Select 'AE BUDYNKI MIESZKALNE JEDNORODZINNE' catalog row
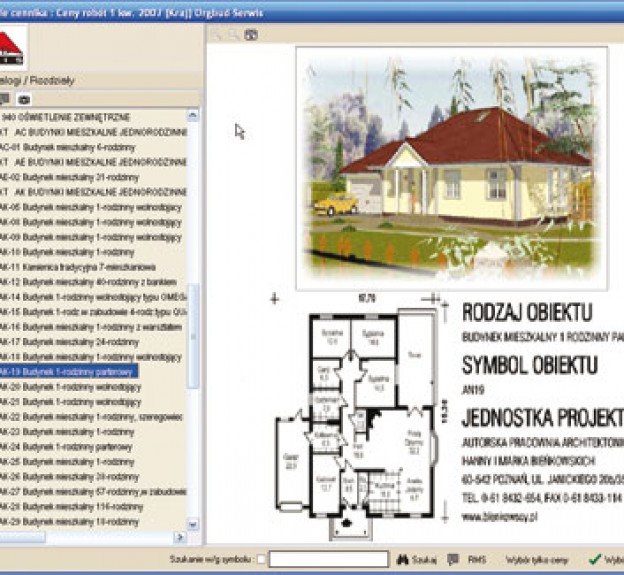This screenshot has width=624, height=575. click(x=94, y=162)
